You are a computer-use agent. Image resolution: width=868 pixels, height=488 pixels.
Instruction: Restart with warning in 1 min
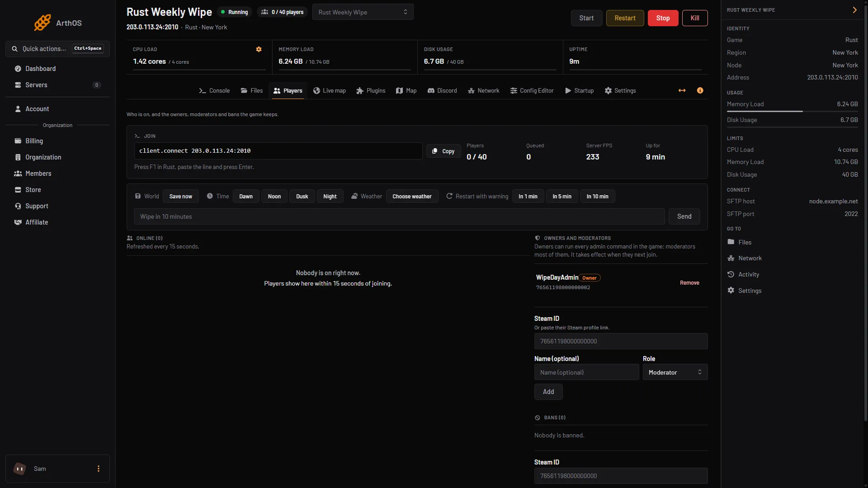coord(528,197)
